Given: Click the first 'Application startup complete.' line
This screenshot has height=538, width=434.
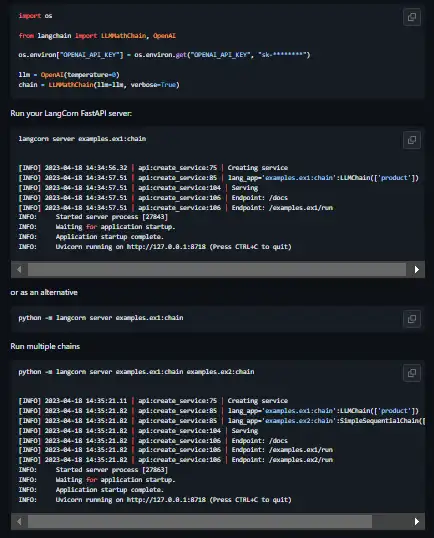Looking at the screenshot, I should tap(91, 237).
